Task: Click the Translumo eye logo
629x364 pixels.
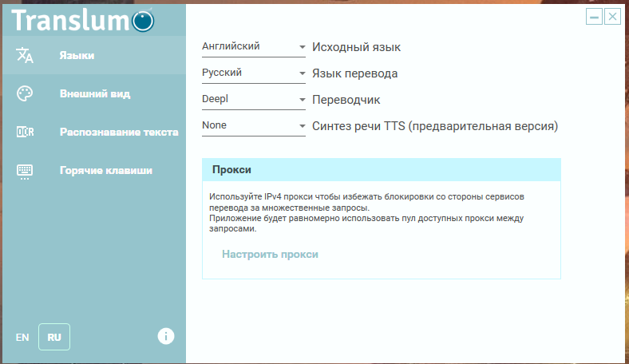Action: point(143,21)
